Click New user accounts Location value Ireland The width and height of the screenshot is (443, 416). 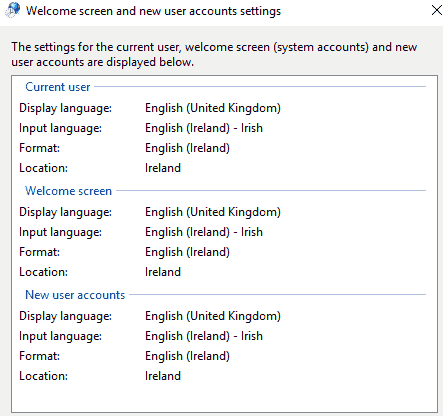[x=163, y=376]
